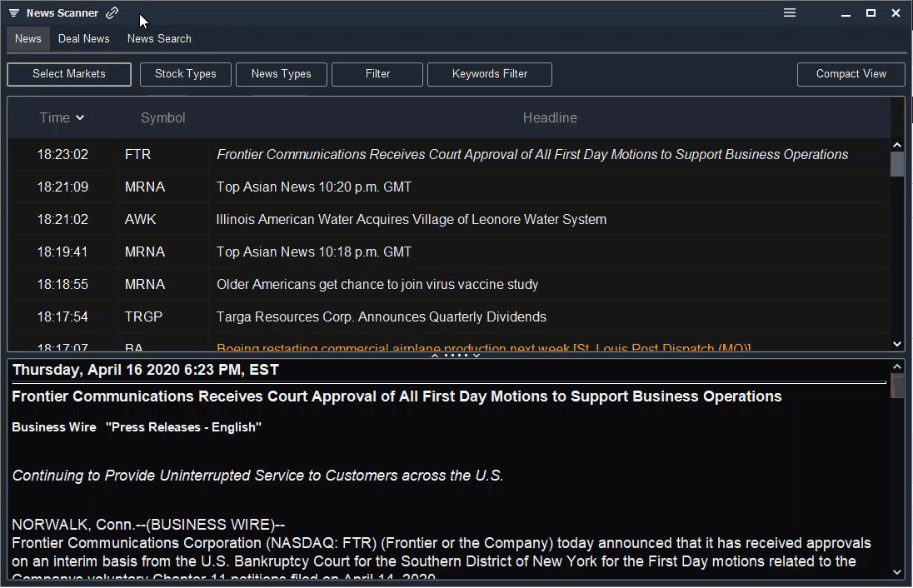This screenshot has height=588, width=913.
Task: Collapse the article pane using the divider down chevron
Action: coord(476,355)
